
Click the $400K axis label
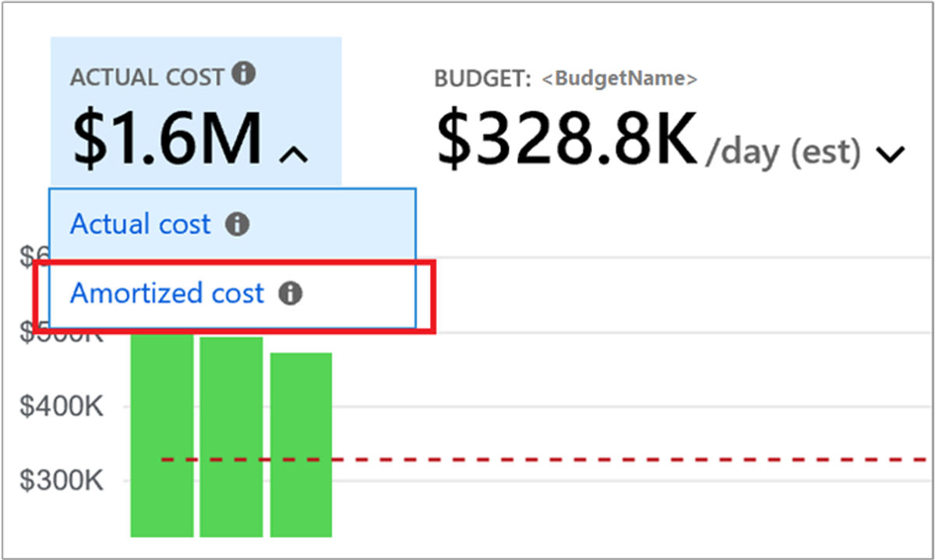click(x=62, y=406)
